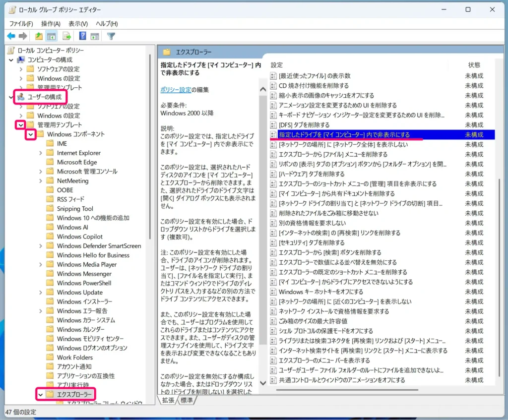
Task: Open the ファイル(F) menu
Action: [x=21, y=24]
